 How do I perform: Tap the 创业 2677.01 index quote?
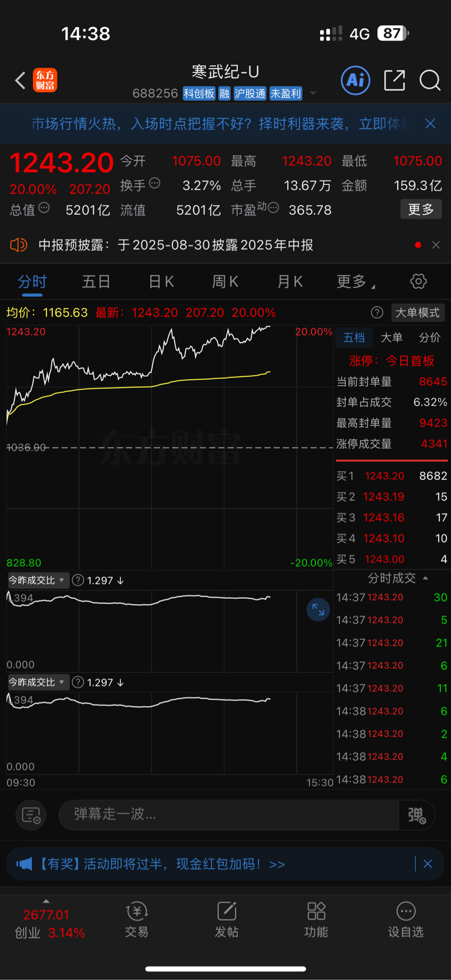(x=50, y=924)
